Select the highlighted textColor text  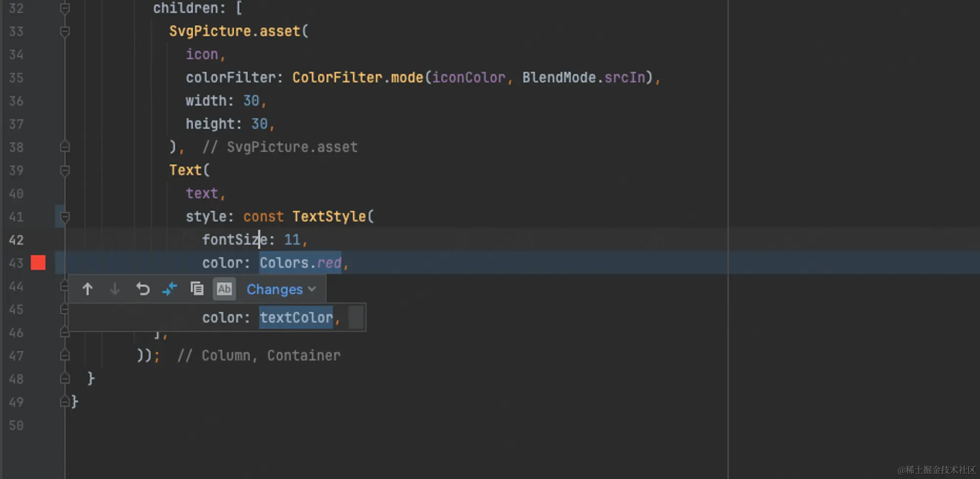(296, 317)
